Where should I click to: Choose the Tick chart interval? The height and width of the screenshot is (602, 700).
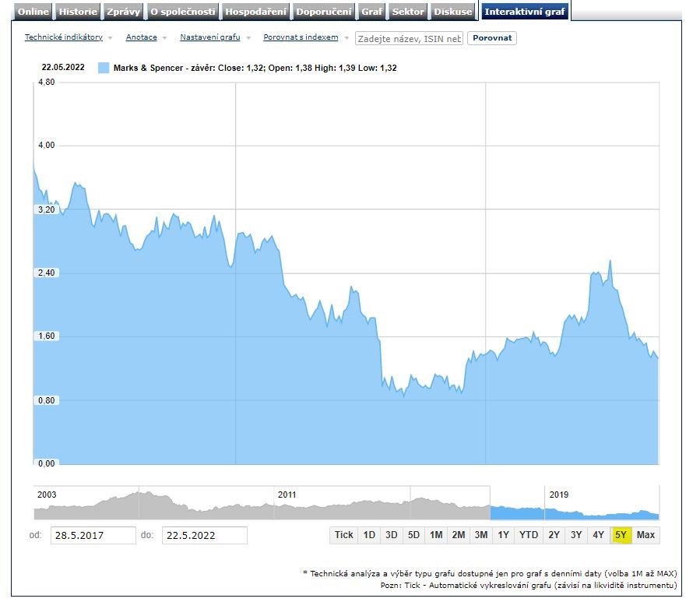[x=343, y=535]
